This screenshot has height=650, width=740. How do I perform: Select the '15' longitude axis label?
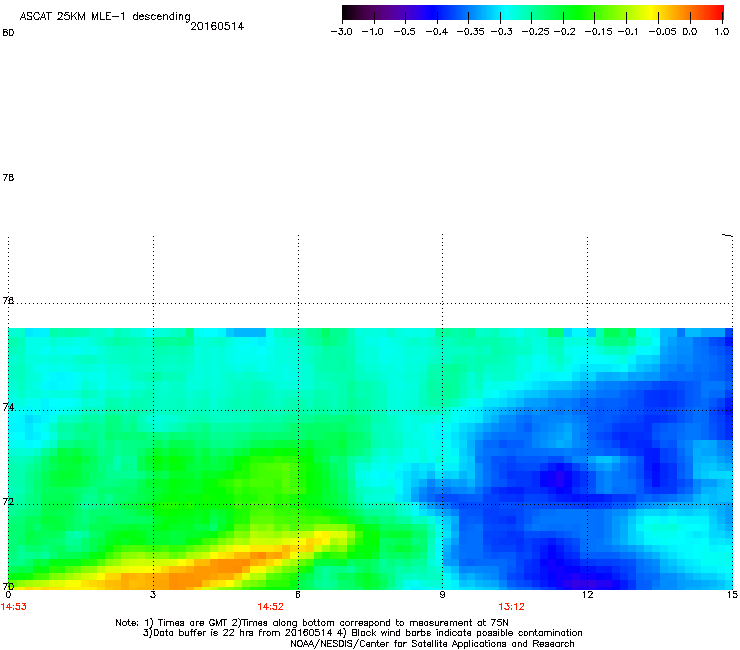732,595
